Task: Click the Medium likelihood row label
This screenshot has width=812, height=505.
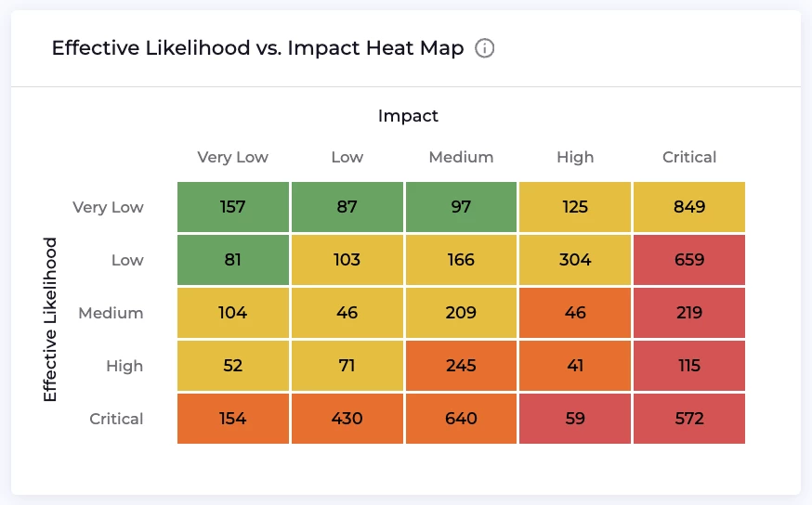Action: point(111,313)
